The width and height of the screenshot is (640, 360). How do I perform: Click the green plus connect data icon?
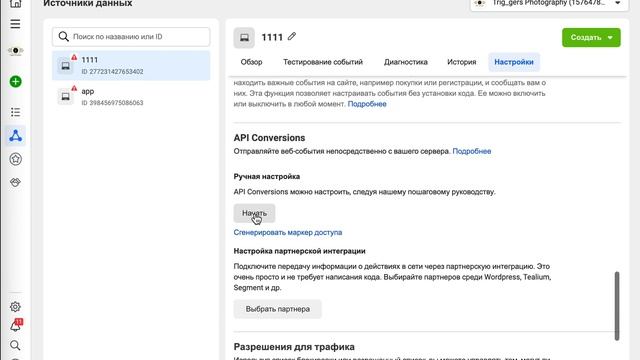pos(15,82)
